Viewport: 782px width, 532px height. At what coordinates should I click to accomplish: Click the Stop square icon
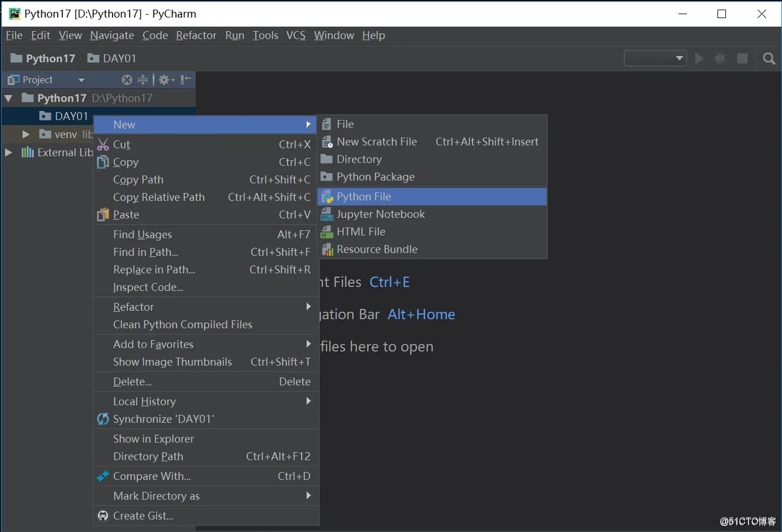pos(742,58)
